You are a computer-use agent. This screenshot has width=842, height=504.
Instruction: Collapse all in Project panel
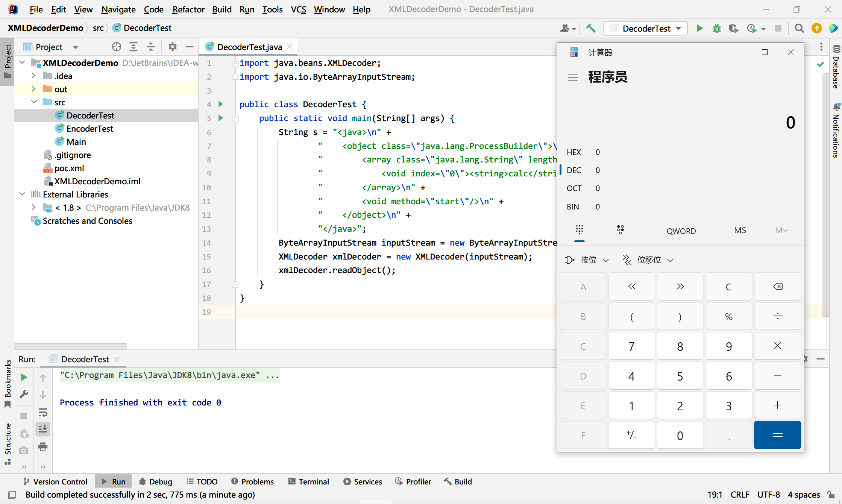point(151,47)
